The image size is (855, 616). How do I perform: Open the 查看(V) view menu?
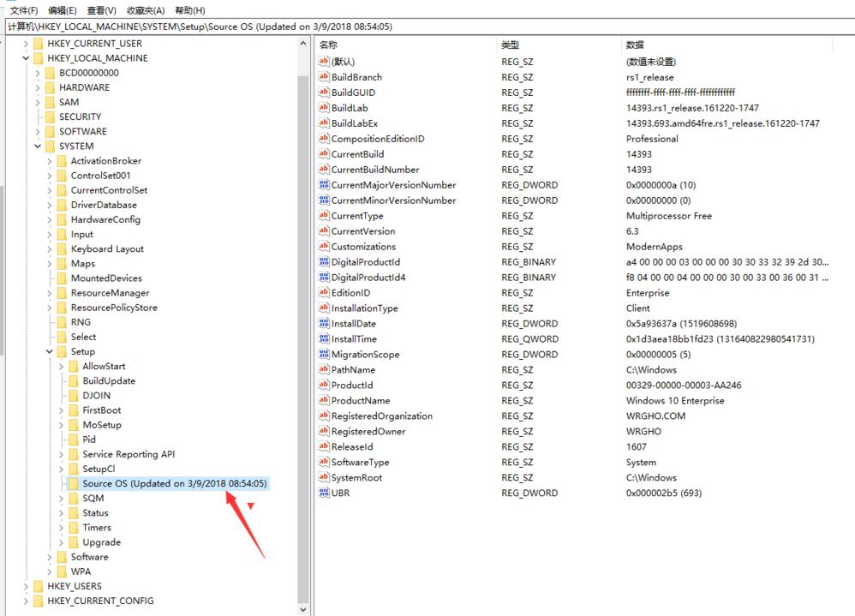point(100,10)
